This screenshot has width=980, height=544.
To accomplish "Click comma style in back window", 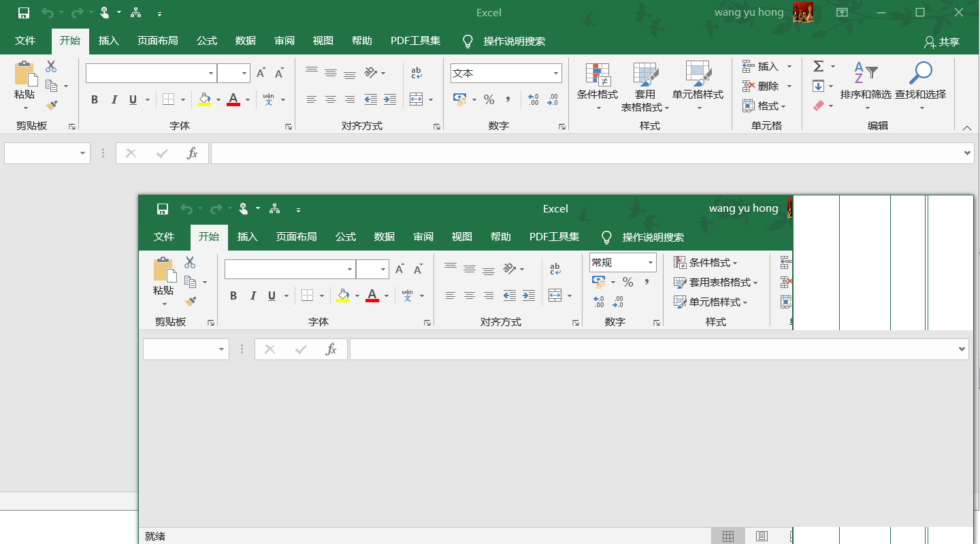I will pyautogui.click(x=508, y=99).
